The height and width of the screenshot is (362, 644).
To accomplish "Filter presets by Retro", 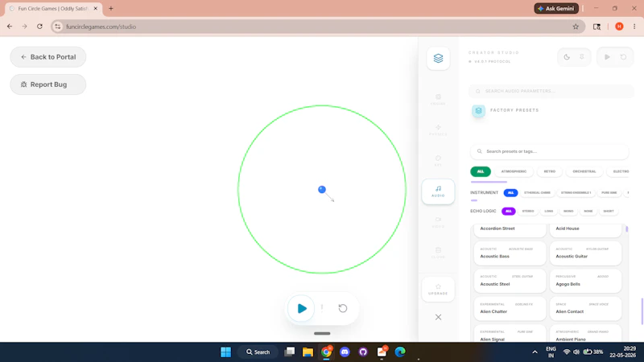I will point(550,171).
